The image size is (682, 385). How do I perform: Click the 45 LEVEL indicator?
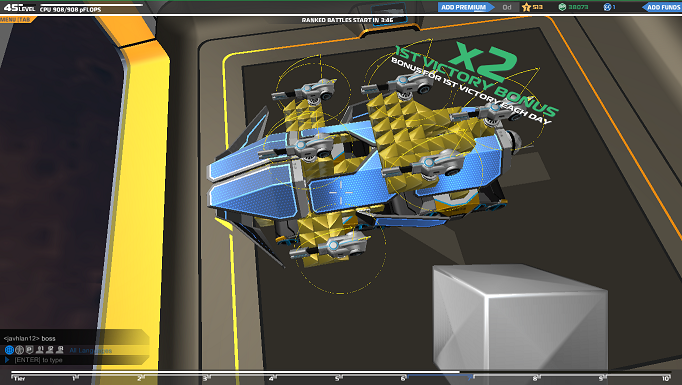pyautogui.click(x=19, y=8)
